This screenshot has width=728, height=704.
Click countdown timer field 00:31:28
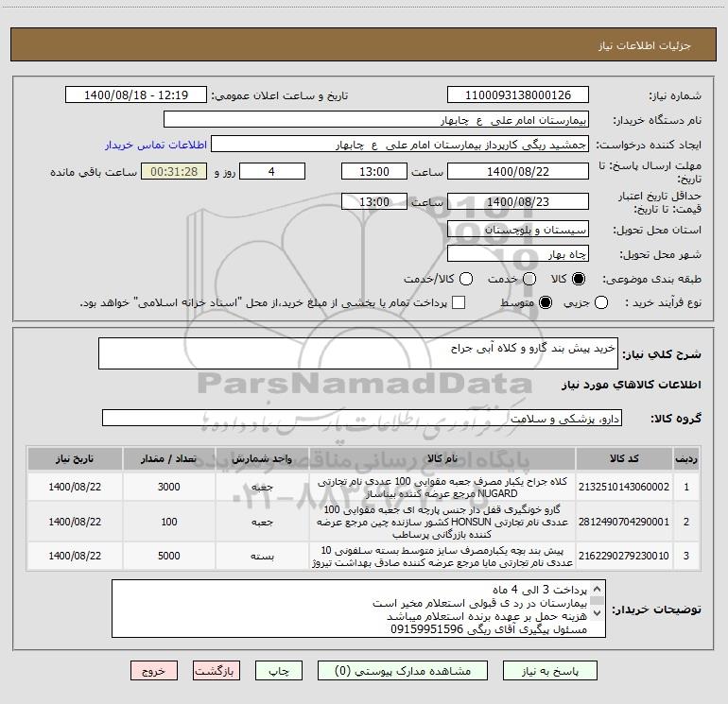pos(174,171)
